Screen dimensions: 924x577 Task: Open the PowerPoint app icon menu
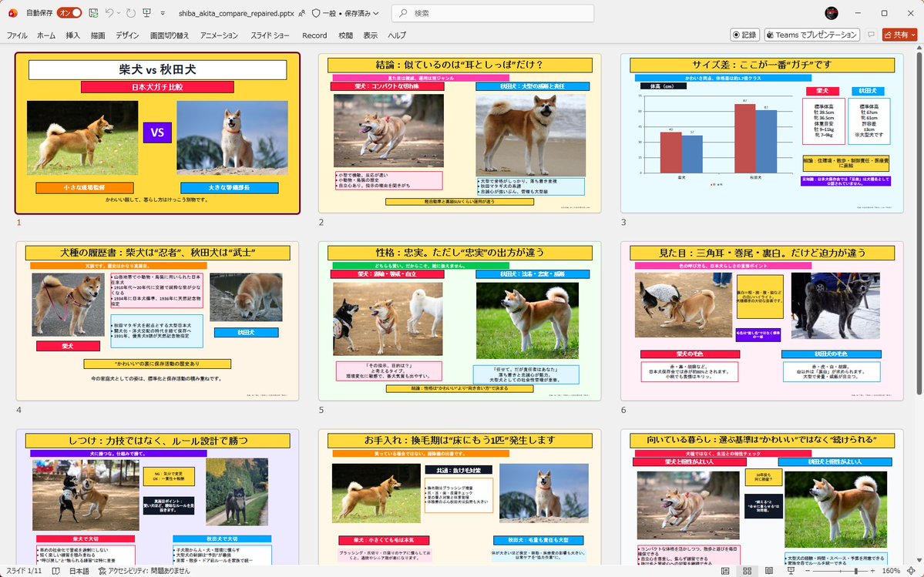[x=13, y=12]
